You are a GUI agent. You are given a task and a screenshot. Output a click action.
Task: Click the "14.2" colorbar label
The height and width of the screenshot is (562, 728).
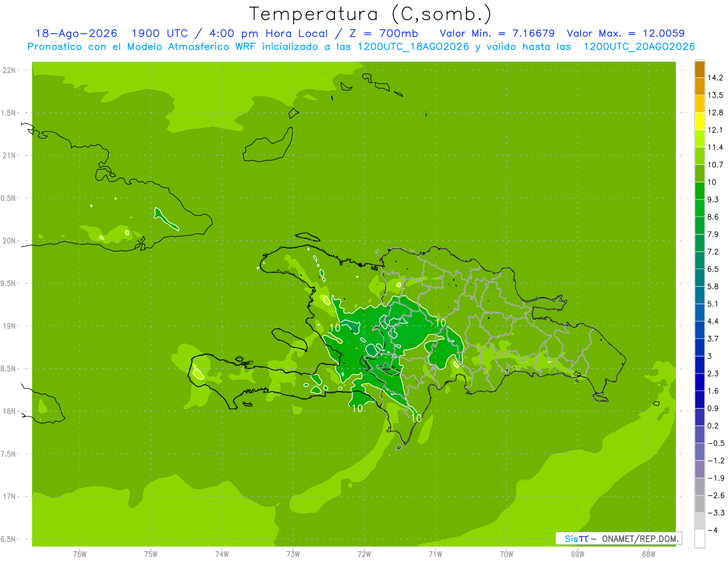pos(716,78)
